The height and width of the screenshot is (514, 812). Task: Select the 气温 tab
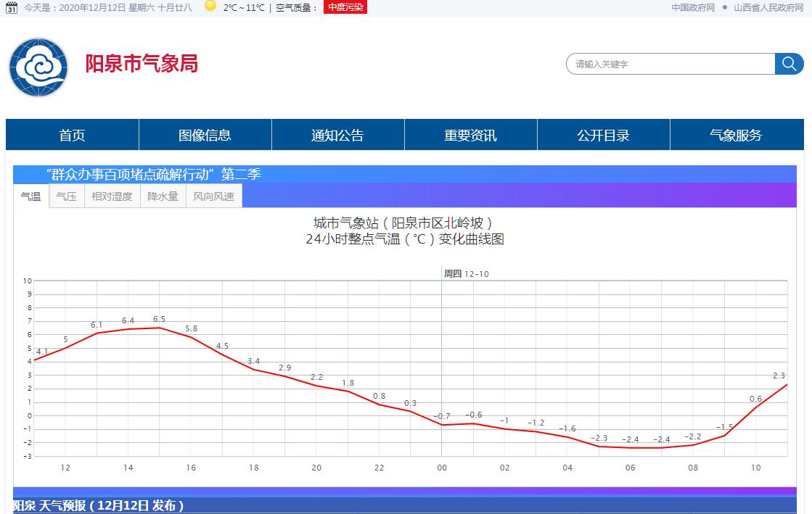click(30, 196)
